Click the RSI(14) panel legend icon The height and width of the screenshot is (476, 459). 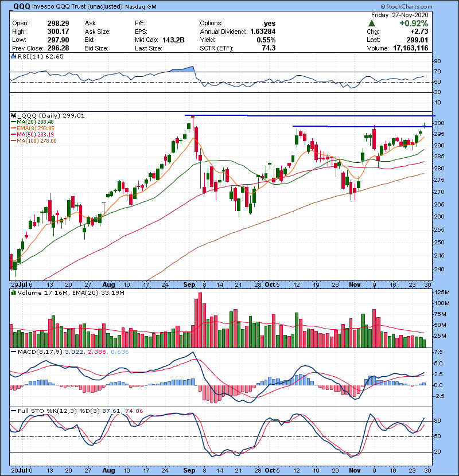click(13, 56)
